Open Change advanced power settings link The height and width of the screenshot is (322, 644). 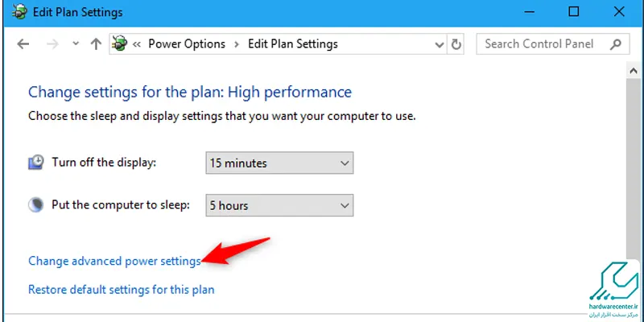pyautogui.click(x=114, y=261)
